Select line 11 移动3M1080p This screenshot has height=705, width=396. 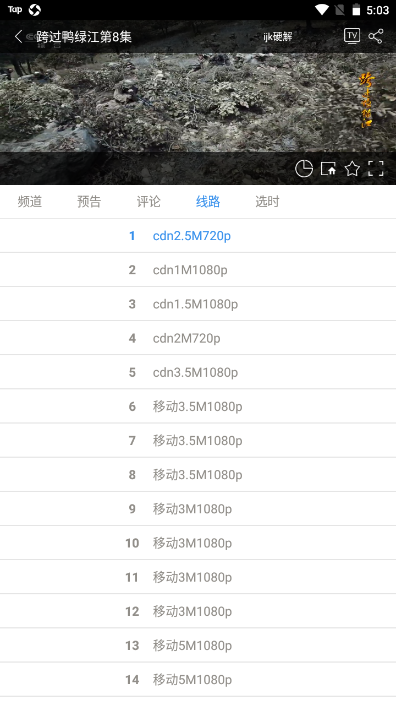tap(198, 577)
